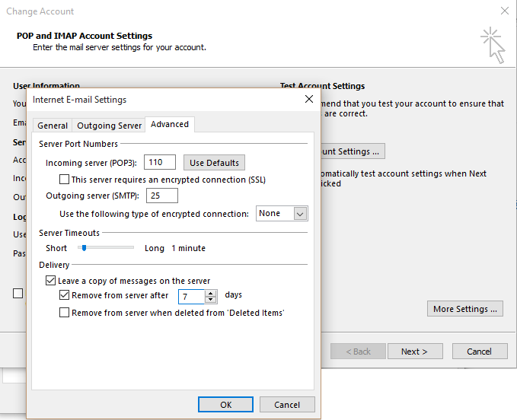The height and width of the screenshot is (420, 517).
Task: Close the Internet E-mail Settings dialog
Action: 308,100
